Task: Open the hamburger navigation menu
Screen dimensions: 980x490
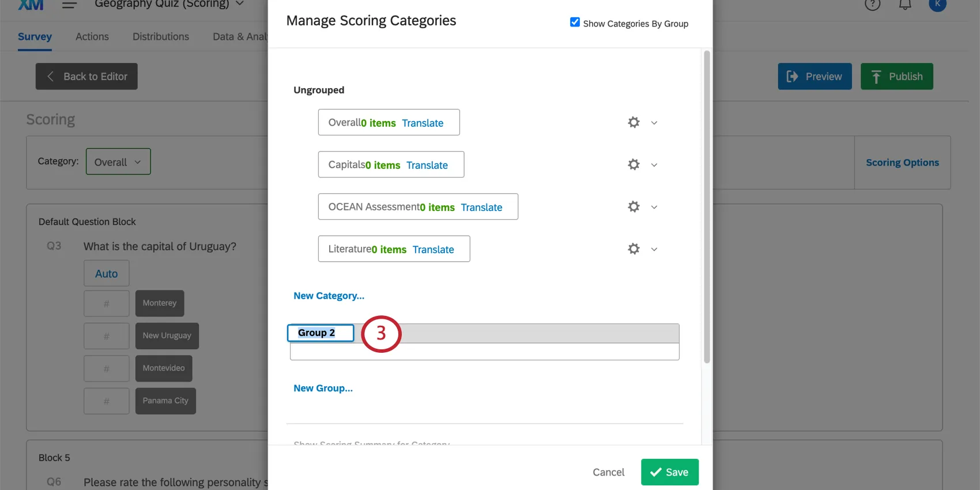Action: tap(69, 5)
